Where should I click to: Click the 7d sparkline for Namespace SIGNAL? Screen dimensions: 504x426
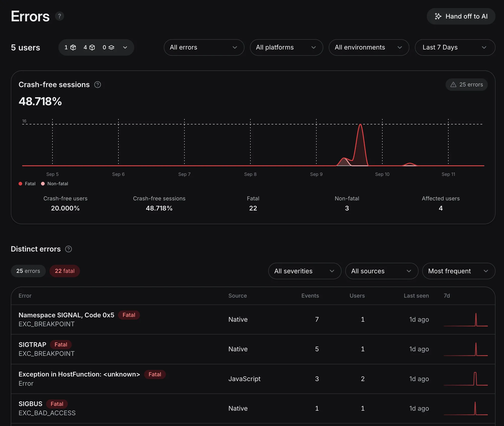[465, 320]
